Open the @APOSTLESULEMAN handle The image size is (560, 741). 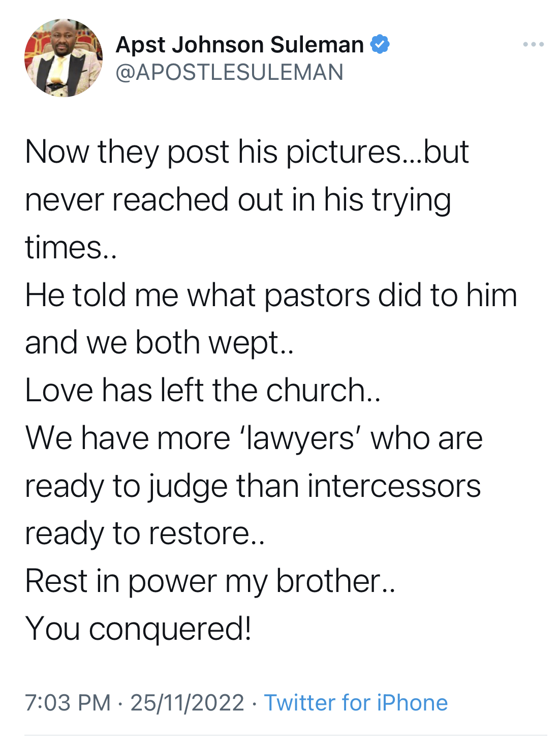tap(229, 72)
